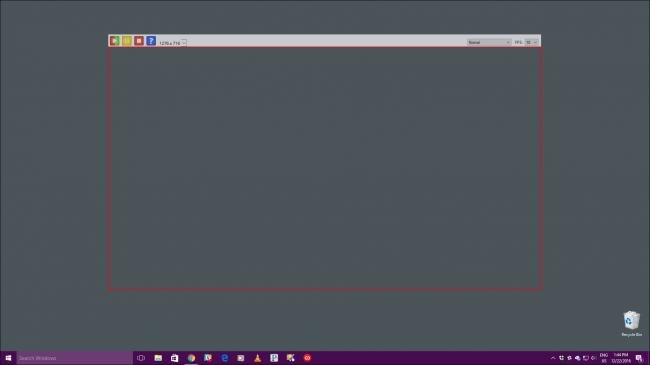Image resolution: width=650 pixels, height=365 pixels.
Task: Show hidden system tray icons
Action: [x=553, y=358]
